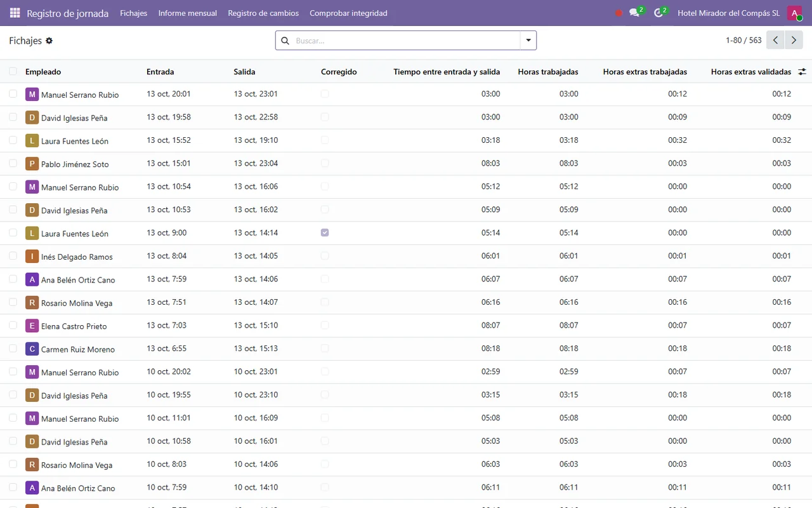Sort by the Empleado column header
Viewport: 812px width, 508px height.
click(43, 72)
